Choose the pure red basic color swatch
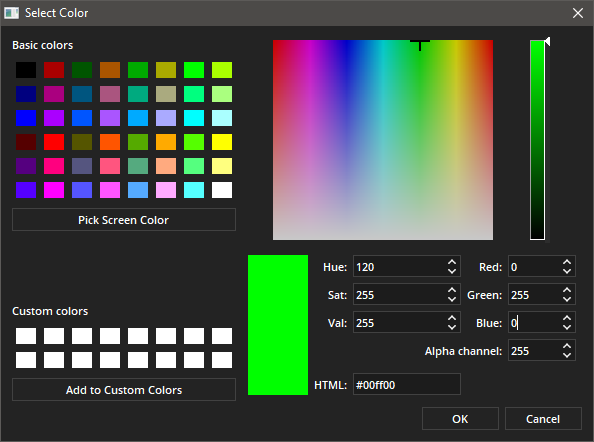The width and height of the screenshot is (594, 442). [54, 142]
